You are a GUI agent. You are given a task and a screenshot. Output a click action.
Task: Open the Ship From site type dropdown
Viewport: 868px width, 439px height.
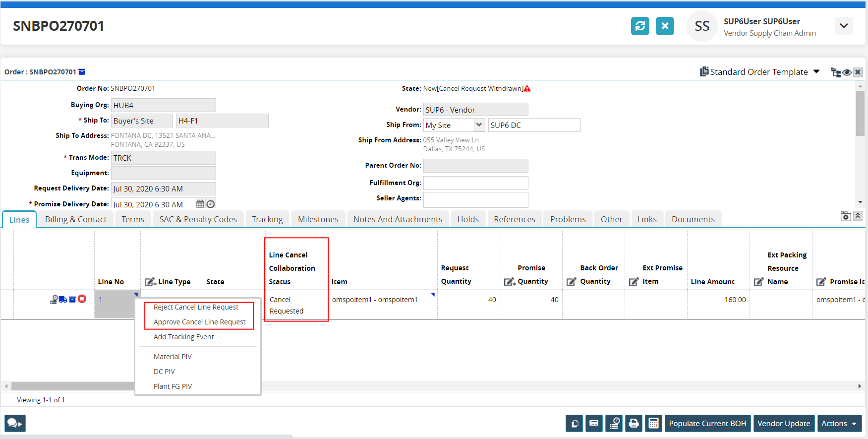coord(479,125)
